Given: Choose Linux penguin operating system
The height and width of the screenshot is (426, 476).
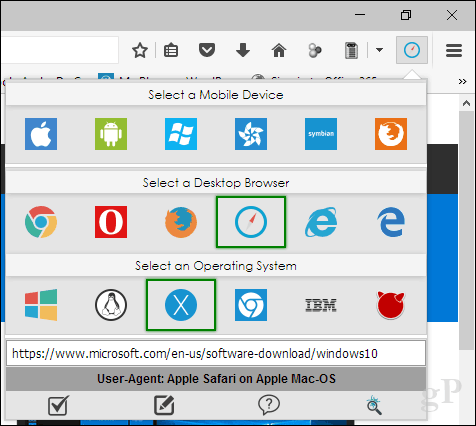Looking at the screenshot, I should (x=111, y=305).
